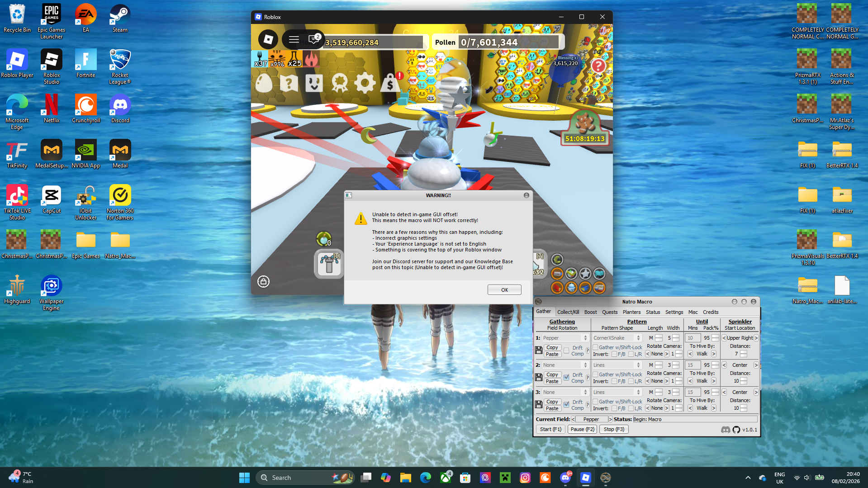Click the save disk icon for slot 1

click(x=539, y=350)
